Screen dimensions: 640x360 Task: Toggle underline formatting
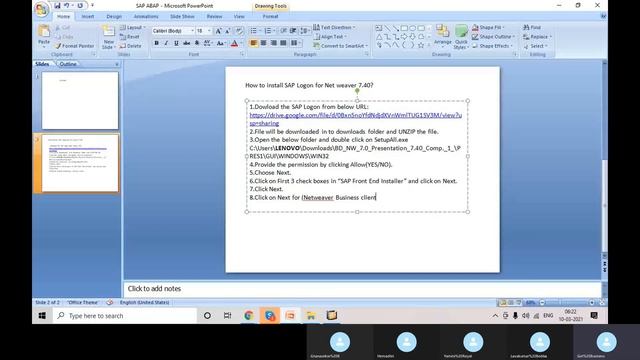[x=176, y=43]
